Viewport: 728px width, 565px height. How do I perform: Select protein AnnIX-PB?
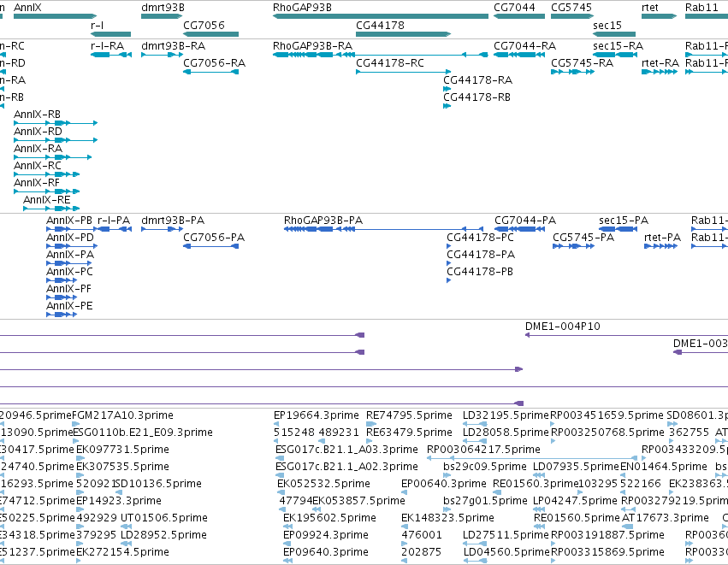(x=72, y=229)
